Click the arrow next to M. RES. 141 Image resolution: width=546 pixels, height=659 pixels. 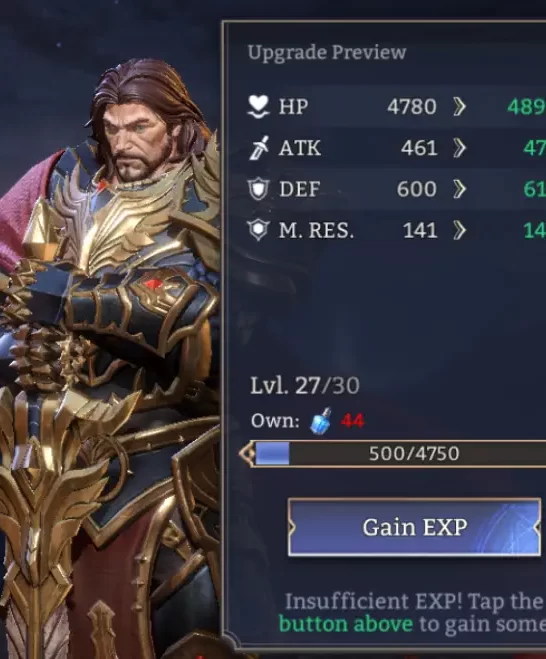pyautogui.click(x=460, y=230)
